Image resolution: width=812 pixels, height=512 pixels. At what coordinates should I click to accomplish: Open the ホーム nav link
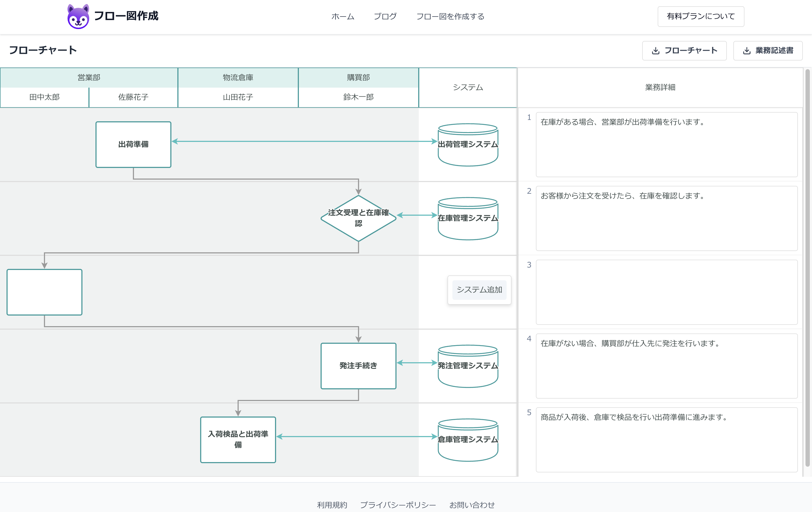click(343, 16)
